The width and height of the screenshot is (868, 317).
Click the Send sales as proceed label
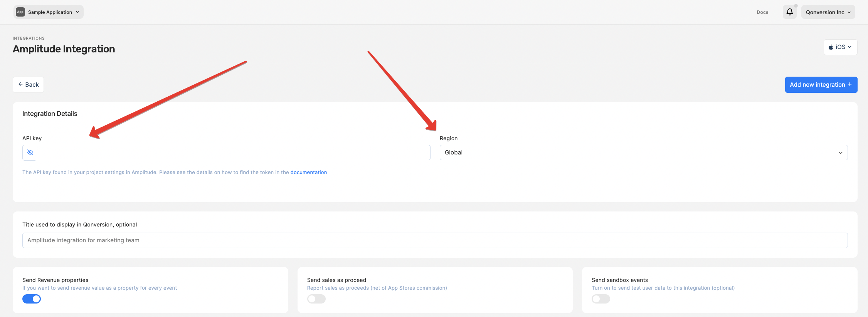pyautogui.click(x=336, y=280)
